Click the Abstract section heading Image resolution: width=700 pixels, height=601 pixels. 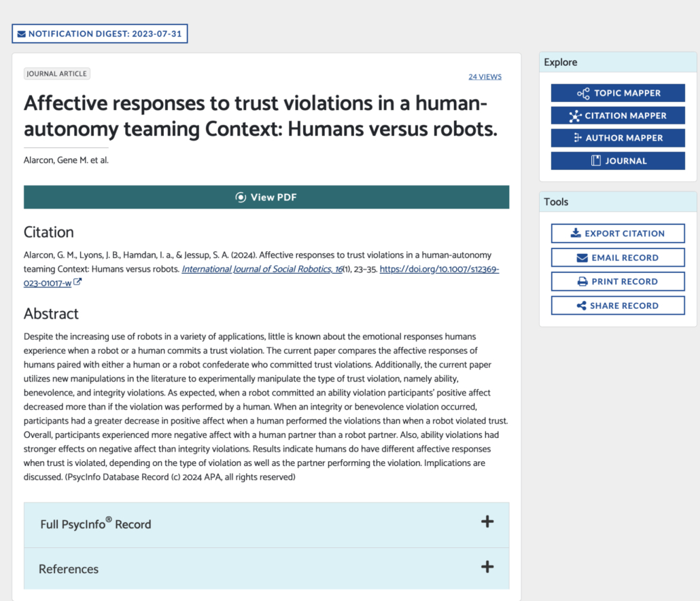(51, 314)
